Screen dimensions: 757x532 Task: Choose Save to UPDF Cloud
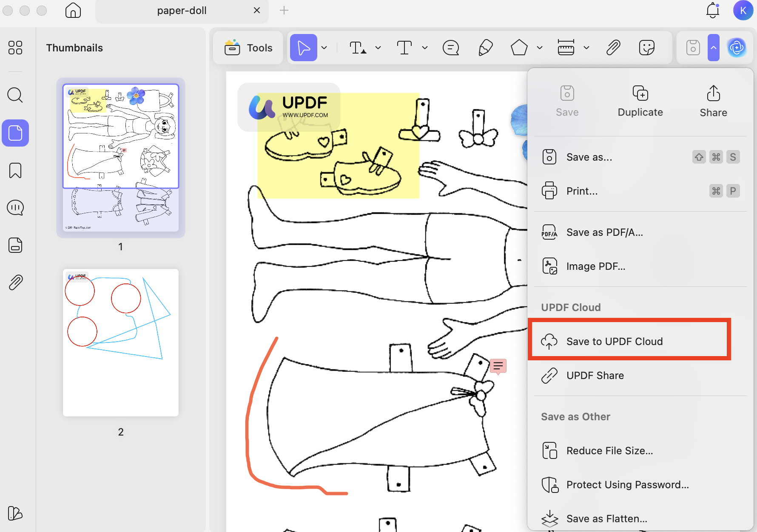[614, 341]
